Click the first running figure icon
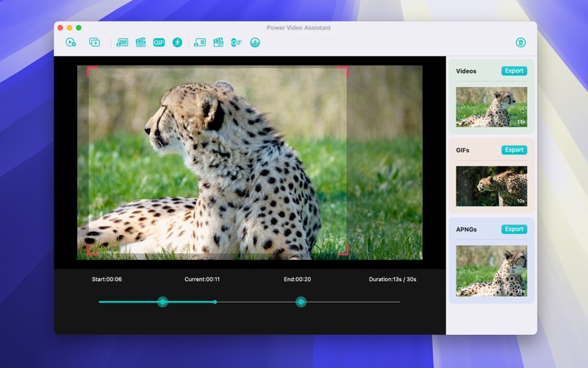Image resolution: width=588 pixels, height=368 pixels. click(x=177, y=43)
